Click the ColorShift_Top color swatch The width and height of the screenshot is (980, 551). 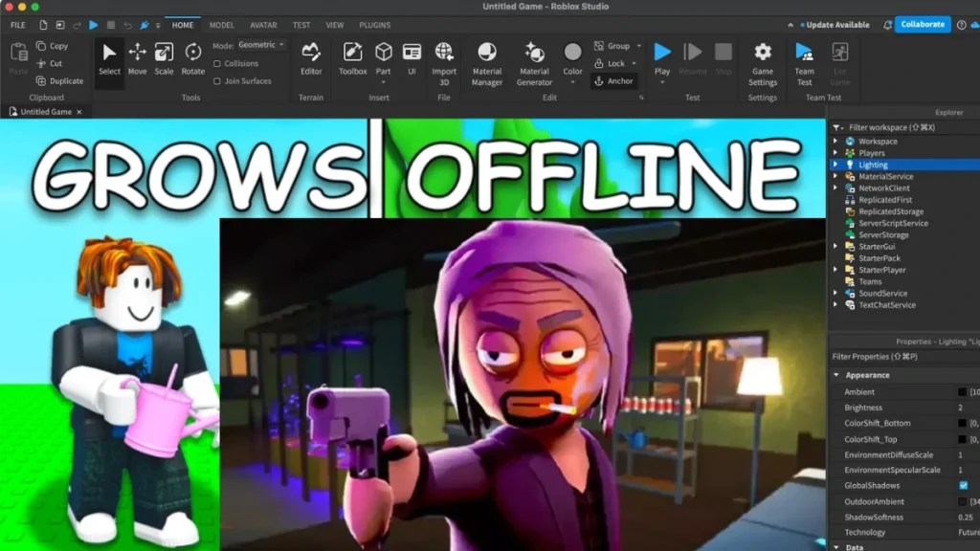click(x=963, y=439)
